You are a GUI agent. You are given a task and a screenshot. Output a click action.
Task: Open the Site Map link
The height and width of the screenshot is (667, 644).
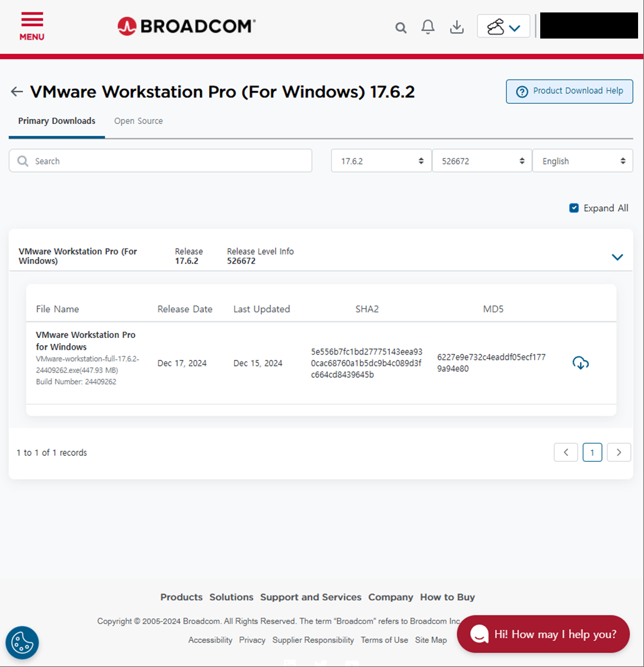tap(431, 640)
